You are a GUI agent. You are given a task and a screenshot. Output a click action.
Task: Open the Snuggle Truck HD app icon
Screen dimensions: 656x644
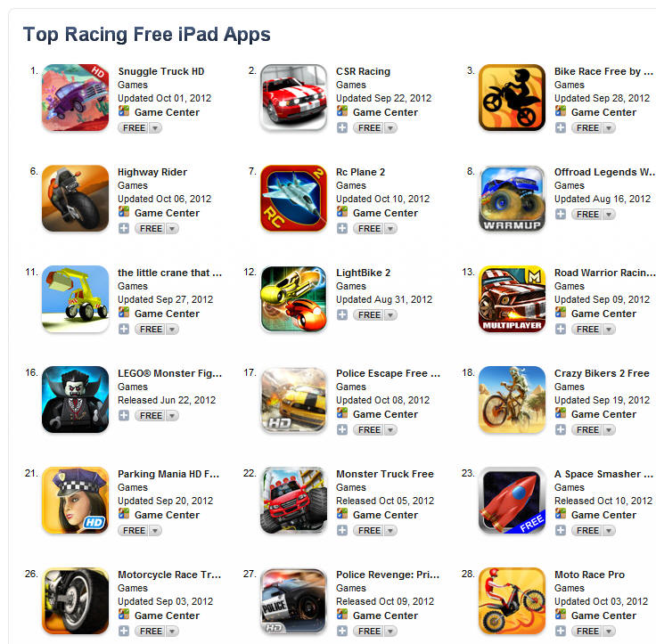tap(75, 97)
